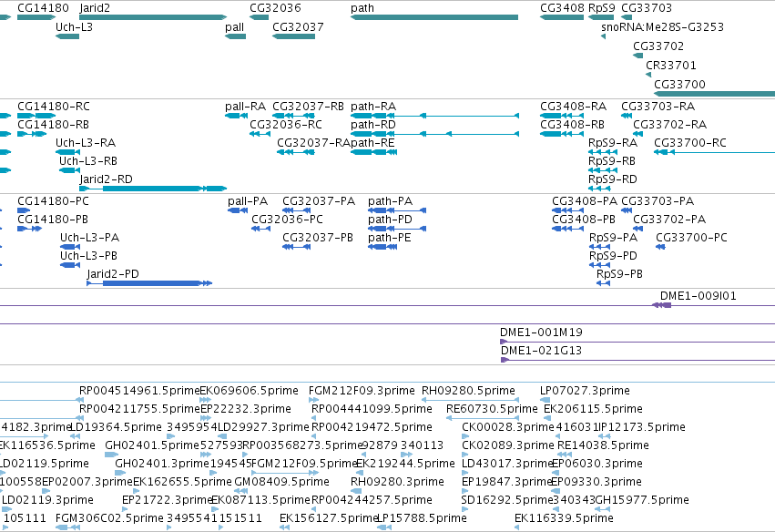Click the path gene feature bar
The height and width of the screenshot is (532, 775).
[434, 17]
